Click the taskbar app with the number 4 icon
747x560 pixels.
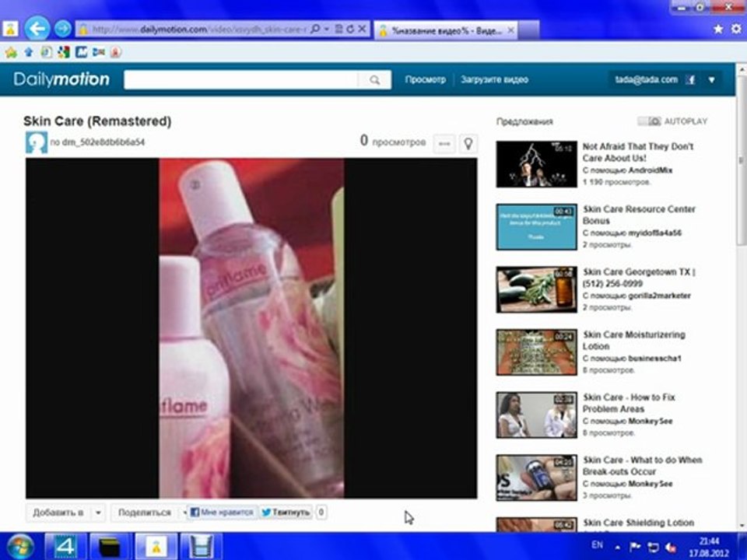[65, 547]
